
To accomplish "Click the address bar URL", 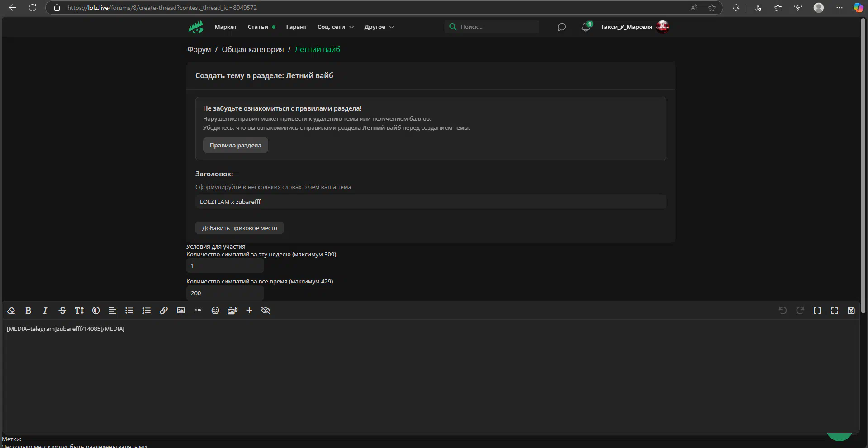I will (162, 8).
